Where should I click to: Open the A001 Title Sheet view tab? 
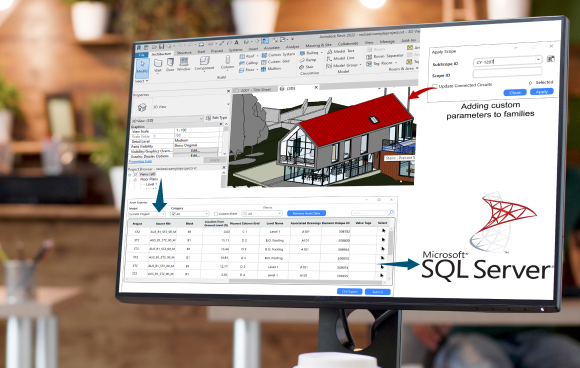[x=255, y=90]
